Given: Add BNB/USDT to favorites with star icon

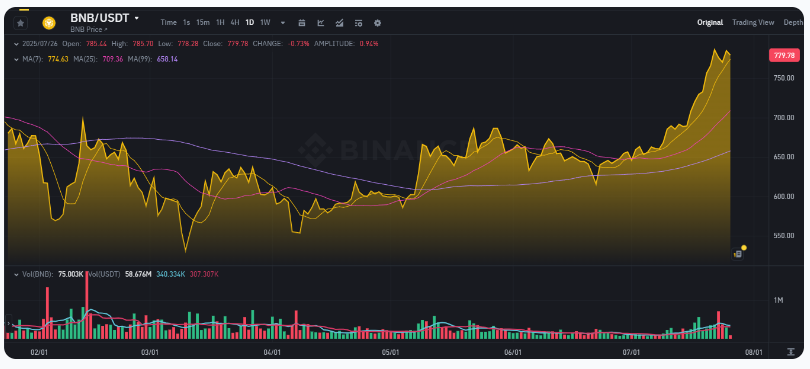Looking at the screenshot, I should [21, 23].
